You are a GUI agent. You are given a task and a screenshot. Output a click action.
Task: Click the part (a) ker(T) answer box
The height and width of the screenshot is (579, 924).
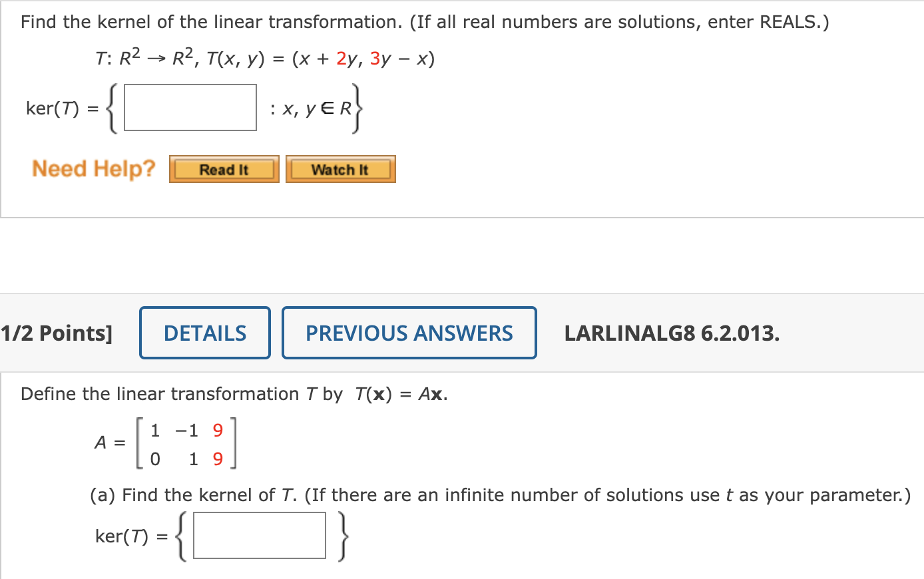(x=258, y=535)
